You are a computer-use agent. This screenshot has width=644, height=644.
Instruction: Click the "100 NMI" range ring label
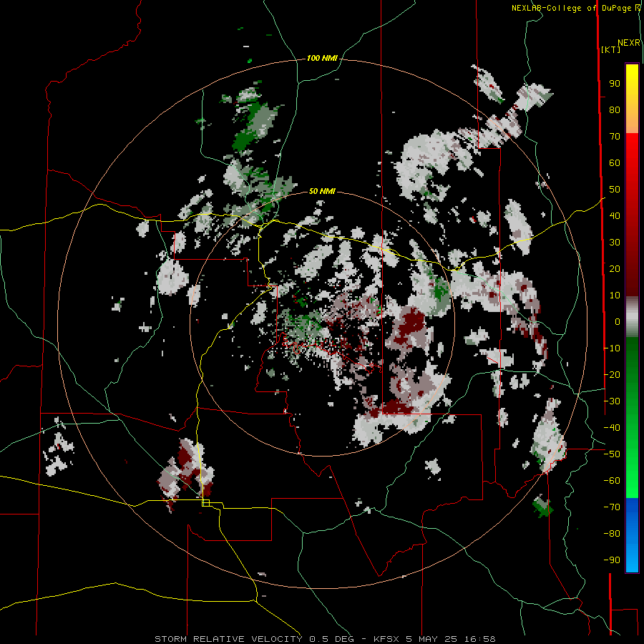322,59
